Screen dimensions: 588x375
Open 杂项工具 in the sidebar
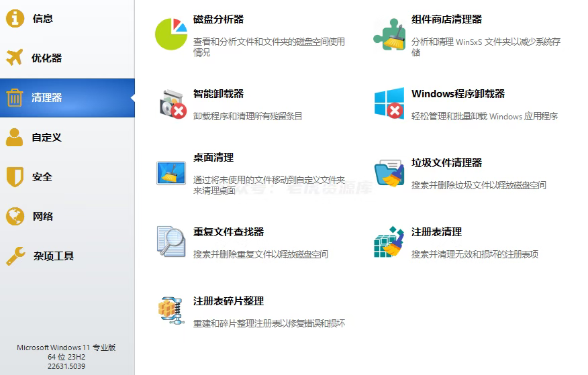(54, 256)
